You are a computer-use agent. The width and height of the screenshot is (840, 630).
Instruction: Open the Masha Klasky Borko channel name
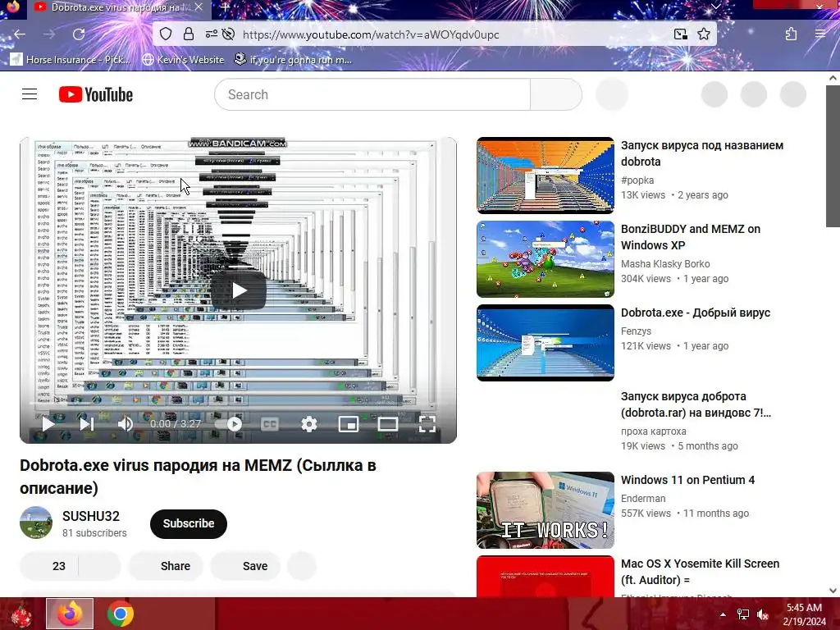[665, 263]
